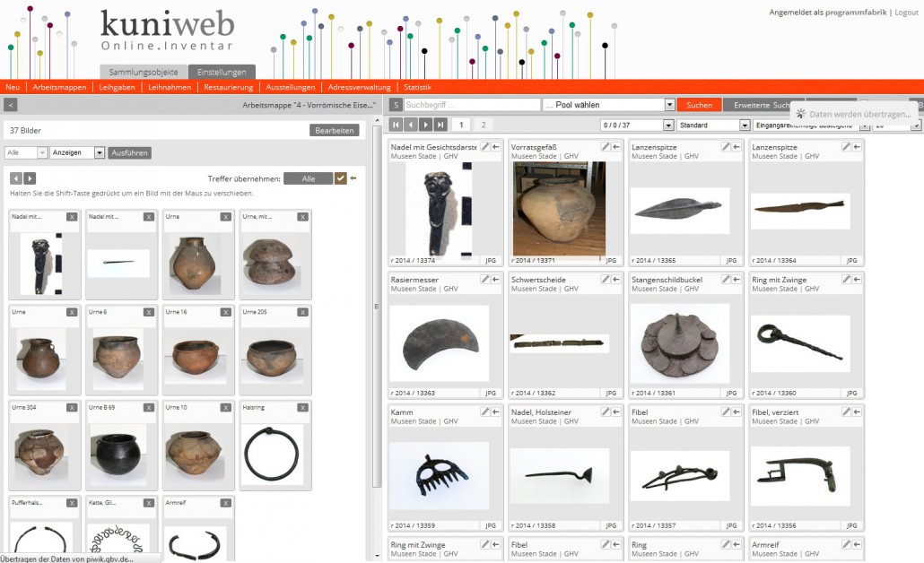
Task: Remove Urne 205 from the Arbeitsmappe
Action: click(302, 312)
